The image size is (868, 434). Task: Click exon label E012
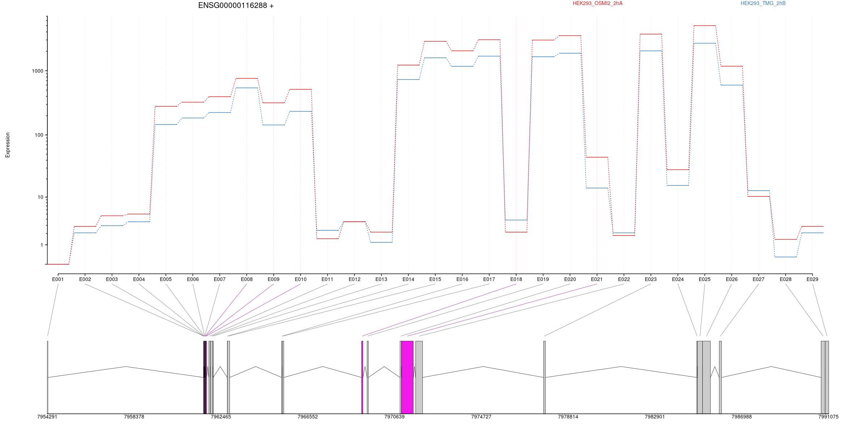(354, 279)
